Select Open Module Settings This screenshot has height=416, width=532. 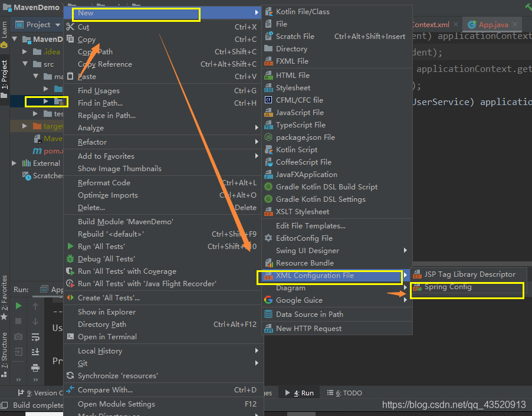(163, 404)
